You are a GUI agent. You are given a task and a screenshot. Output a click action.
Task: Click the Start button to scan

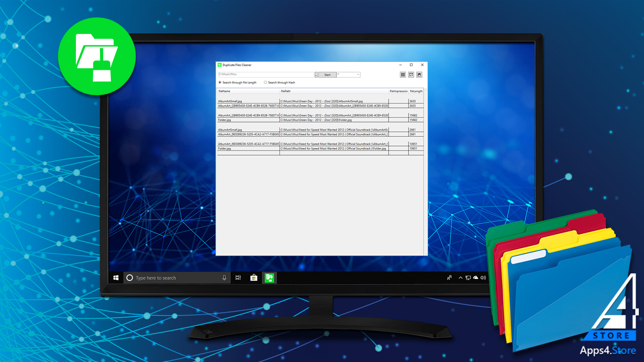[327, 74]
